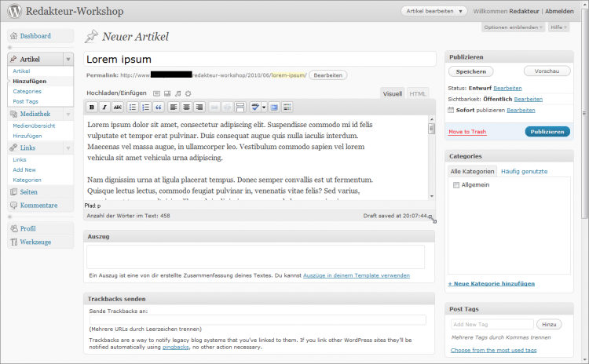Click Bearbeiten link next to Sichtbarkeit
This screenshot has width=589, height=364.
pos(529,99)
